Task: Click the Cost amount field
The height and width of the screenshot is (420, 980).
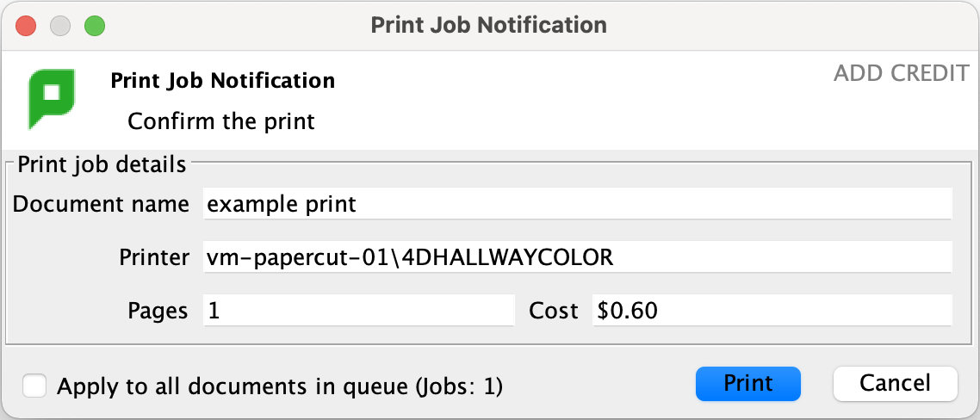Action: coord(772,311)
